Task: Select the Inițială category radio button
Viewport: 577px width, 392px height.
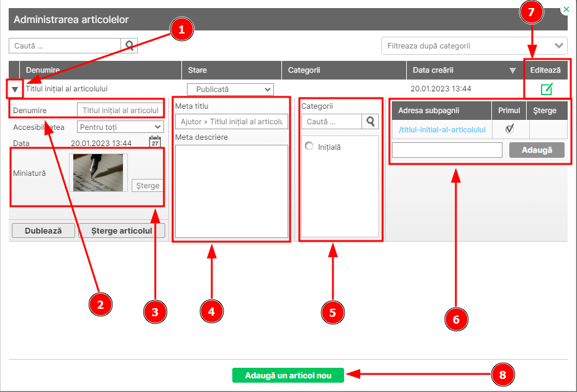Action: [309, 147]
